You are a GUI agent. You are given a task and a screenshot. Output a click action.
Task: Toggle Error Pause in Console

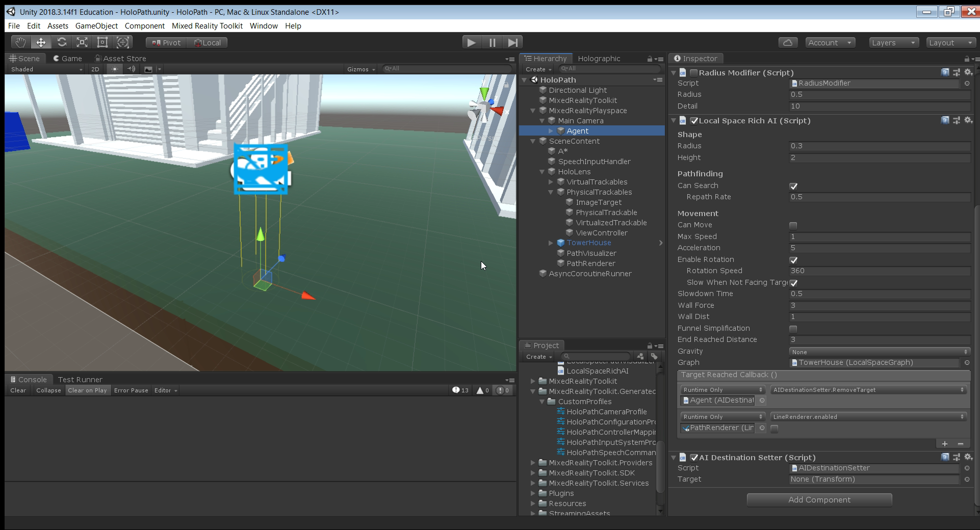(x=131, y=390)
